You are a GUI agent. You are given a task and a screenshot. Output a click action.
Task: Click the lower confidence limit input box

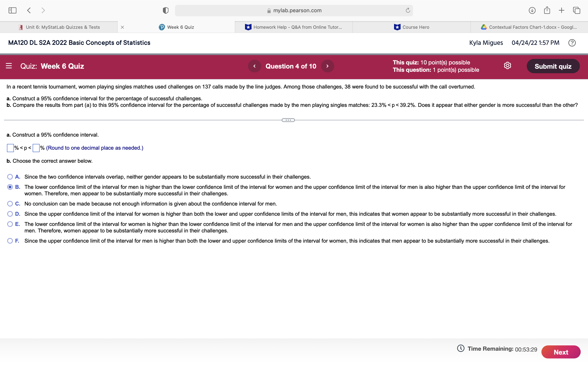tap(10, 148)
